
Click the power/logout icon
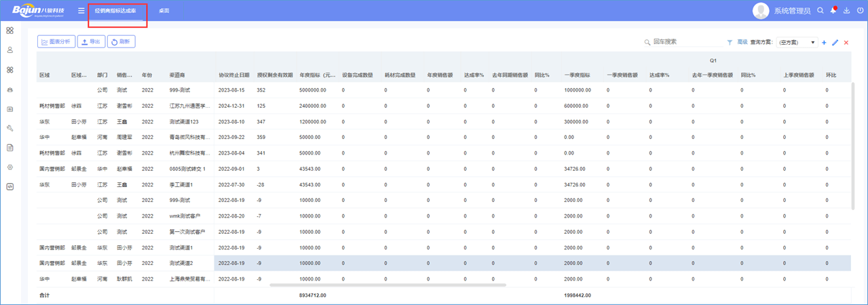click(x=860, y=11)
